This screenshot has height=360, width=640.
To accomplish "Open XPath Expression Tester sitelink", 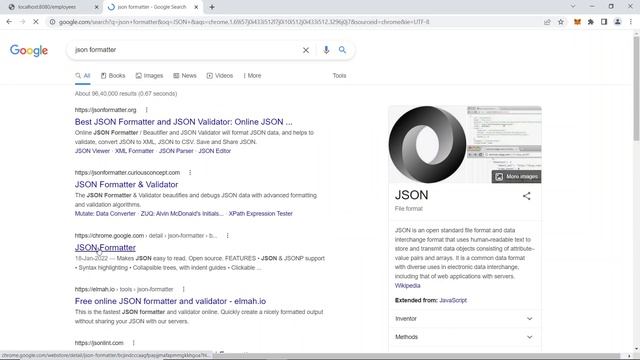I will point(260,213).
